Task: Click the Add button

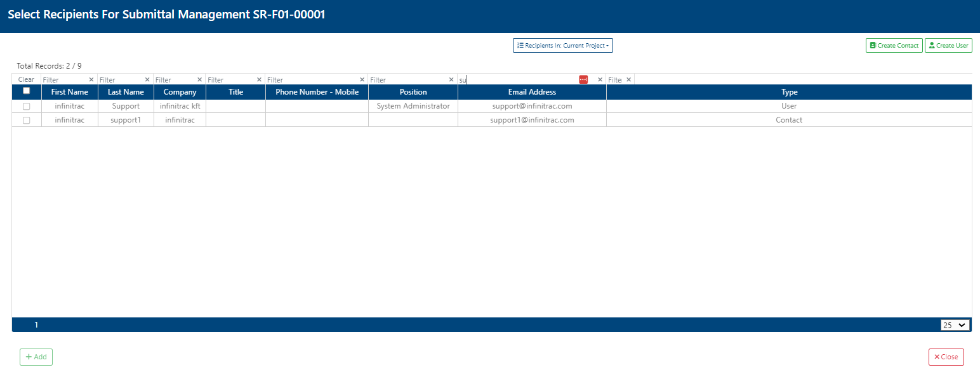Action: 36,357
